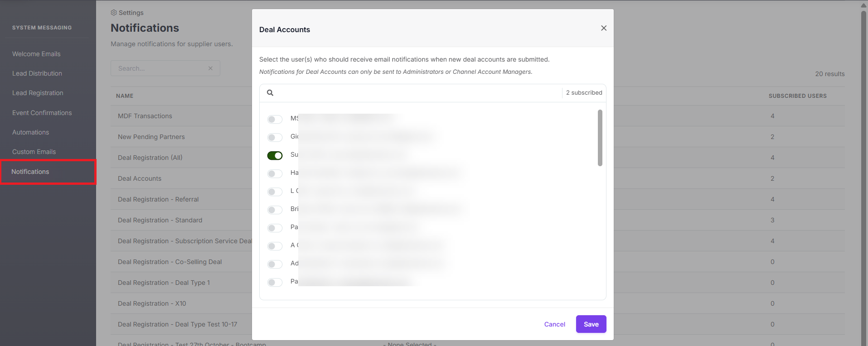Save the Deal Accounts subscriptions

[x=591, y=324]
